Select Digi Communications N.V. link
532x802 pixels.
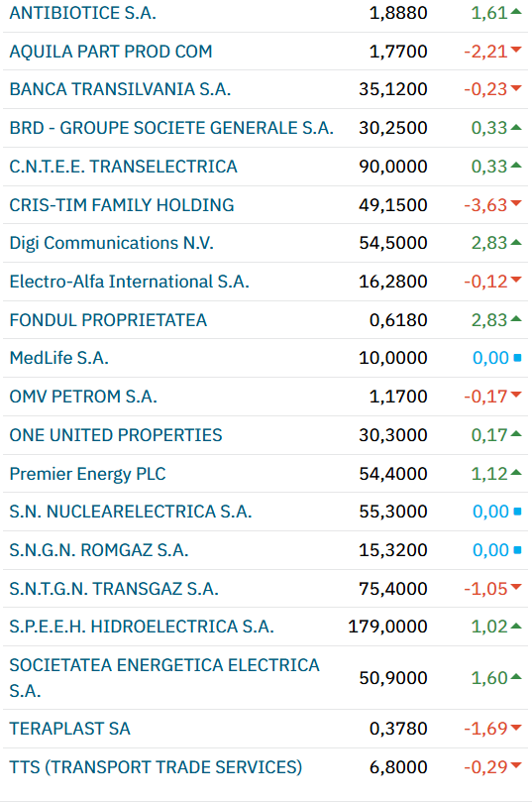[111, 243]
